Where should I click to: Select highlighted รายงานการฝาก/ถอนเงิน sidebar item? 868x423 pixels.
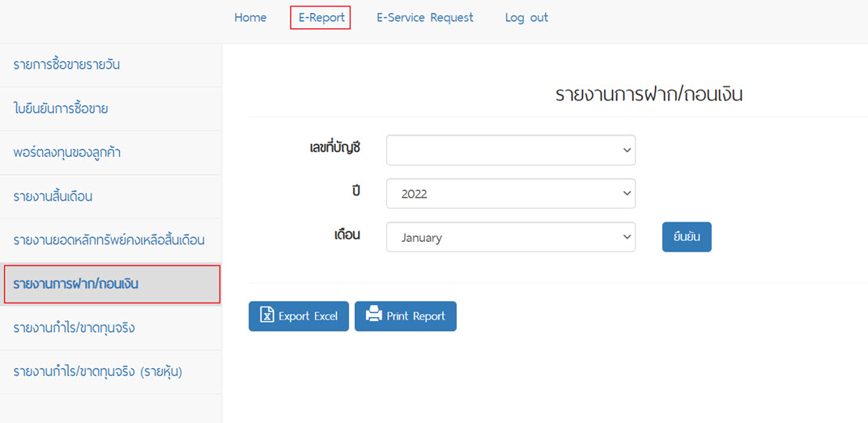click(x=112, y=284)
